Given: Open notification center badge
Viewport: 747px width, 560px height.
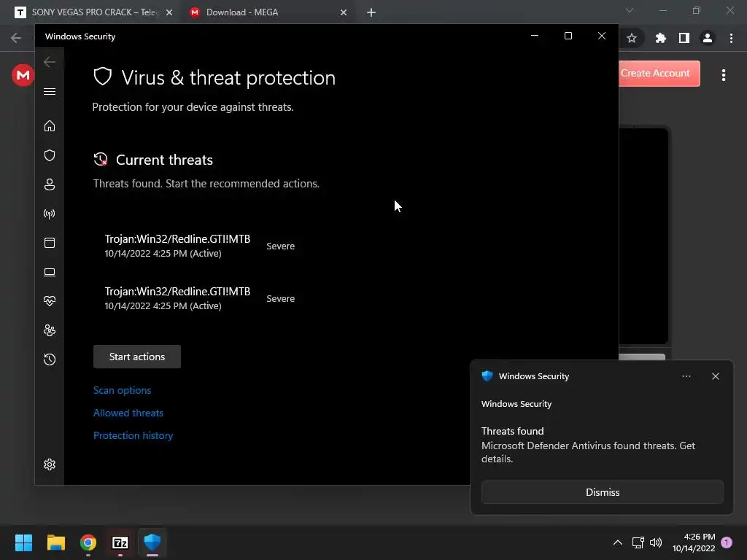Looking at the screenshot, I should click(x=727, y=542).
